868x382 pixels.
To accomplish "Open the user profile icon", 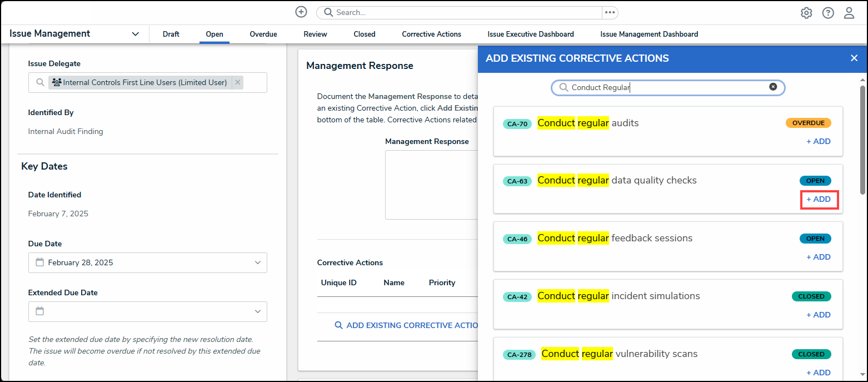I will coord(849,13).
